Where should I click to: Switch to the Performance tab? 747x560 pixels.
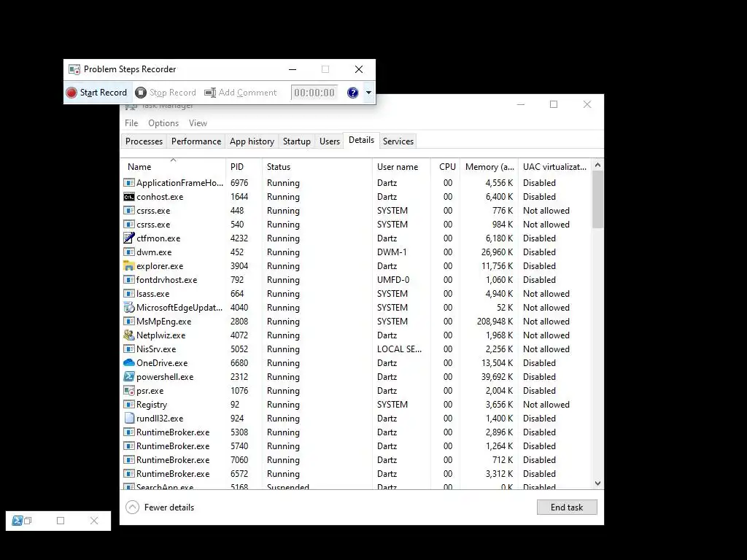coord(196,141)
